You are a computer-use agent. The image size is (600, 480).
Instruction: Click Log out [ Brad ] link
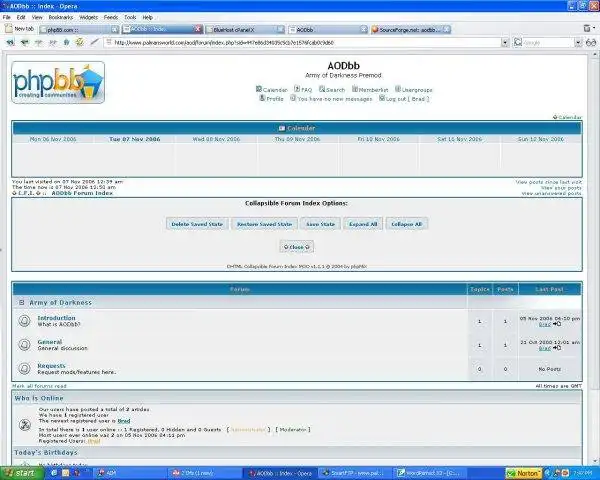pos(404,99)
